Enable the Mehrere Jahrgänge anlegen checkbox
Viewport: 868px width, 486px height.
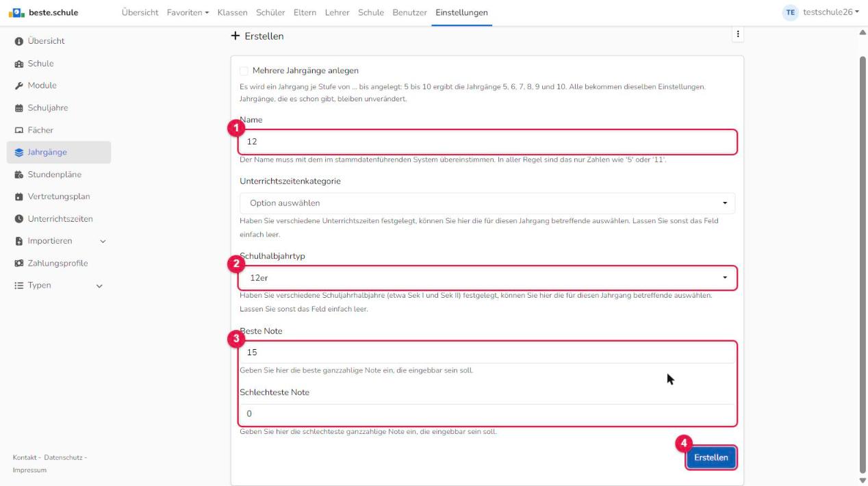(x=244, y=71)
